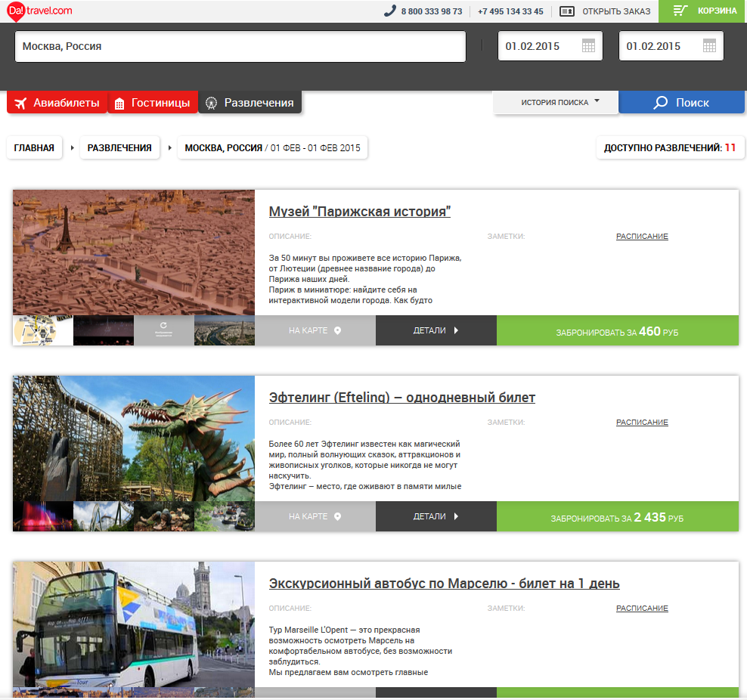This screenshot has height=700, width=747.
Task: Click the blue Поиск button
Action: 681,102
